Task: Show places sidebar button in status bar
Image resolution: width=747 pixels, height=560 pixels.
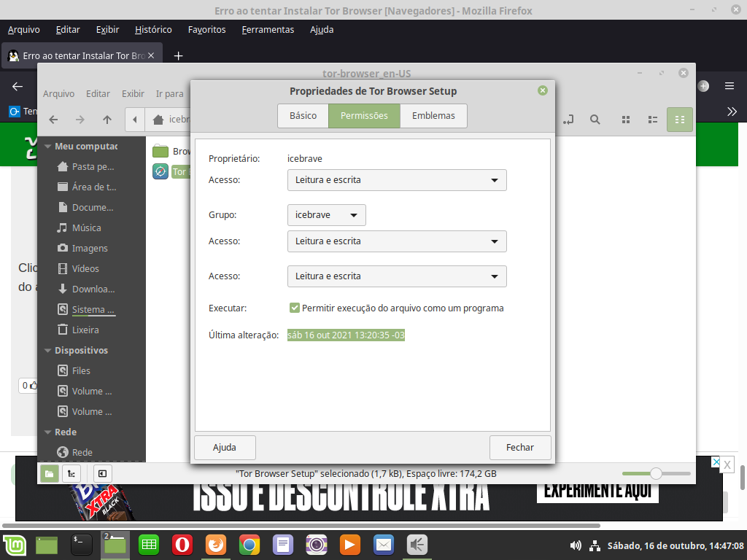Action: 49,473
